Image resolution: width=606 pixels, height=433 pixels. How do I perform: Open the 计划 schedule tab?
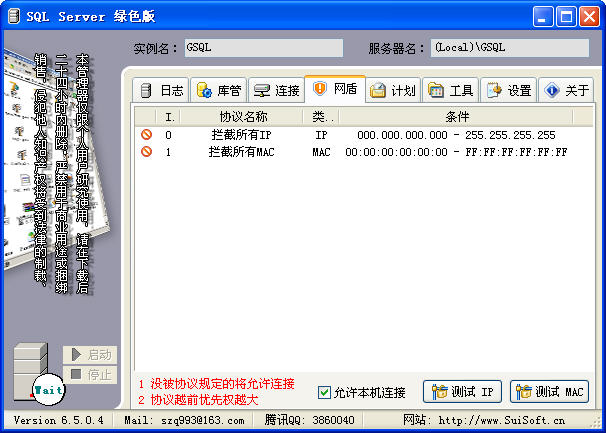click(x=392, y=90)
